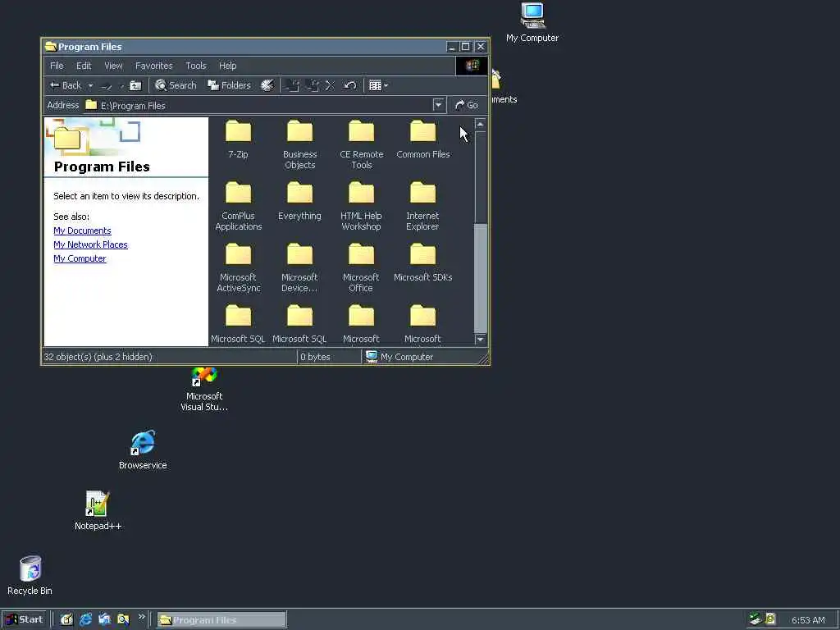Select the Browservice desktop shortcut

coord(143,450)
